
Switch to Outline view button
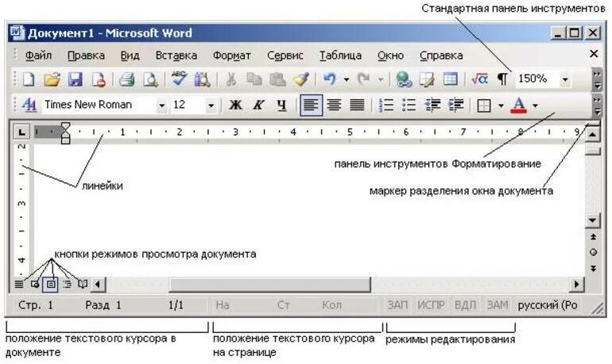pyautogui.click(x=67, y=284)
